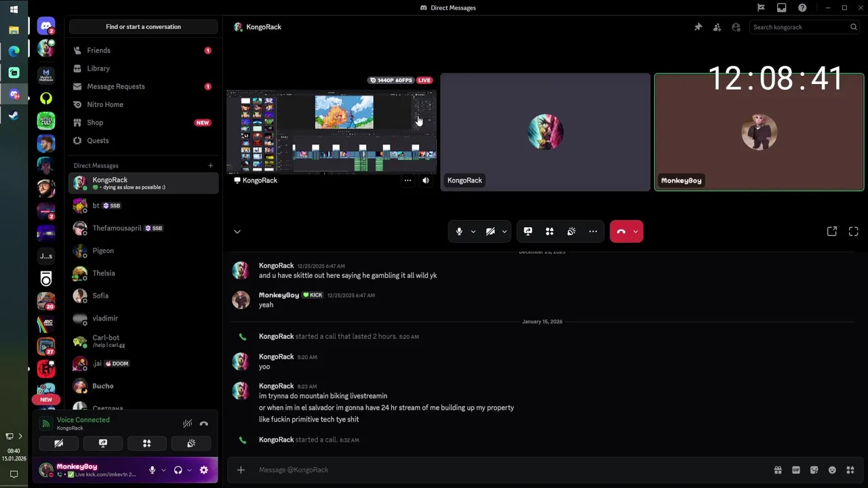Toggle noise suppression in voice panel
868x488 pixels.
[x=187, y=424]
